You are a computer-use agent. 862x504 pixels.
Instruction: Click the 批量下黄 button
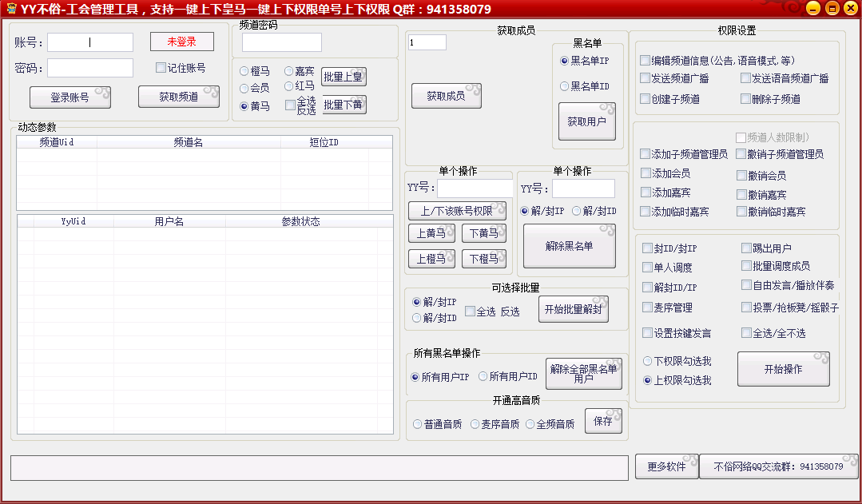click(x=344, y=105)
